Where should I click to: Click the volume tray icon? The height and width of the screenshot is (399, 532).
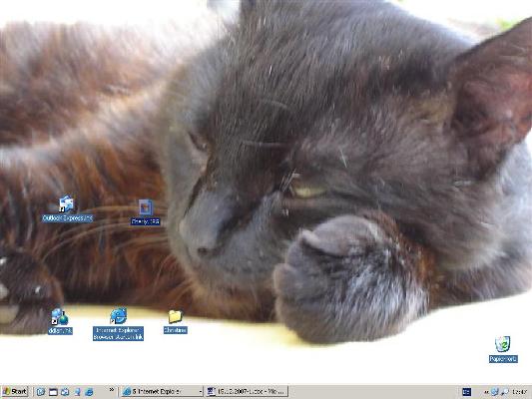pos(504,392)
